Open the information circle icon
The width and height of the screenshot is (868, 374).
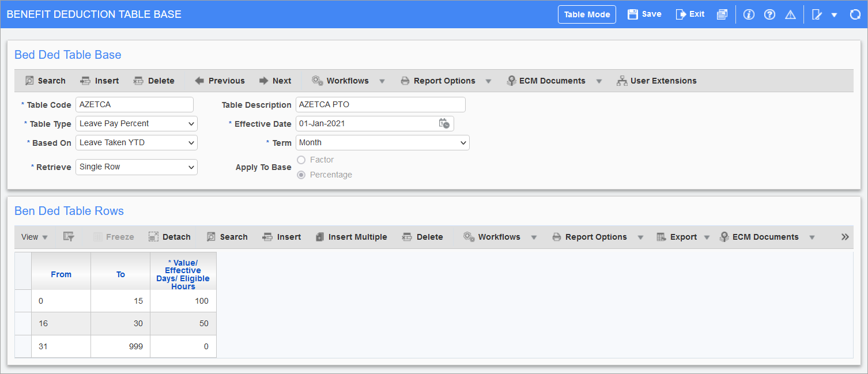point(749,15)
